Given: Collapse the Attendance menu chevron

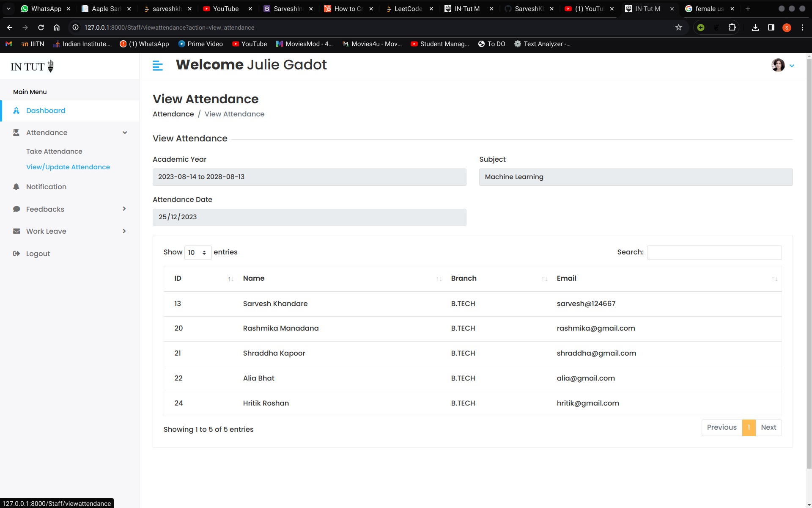Looking at the screenshot, I should 125,133.
